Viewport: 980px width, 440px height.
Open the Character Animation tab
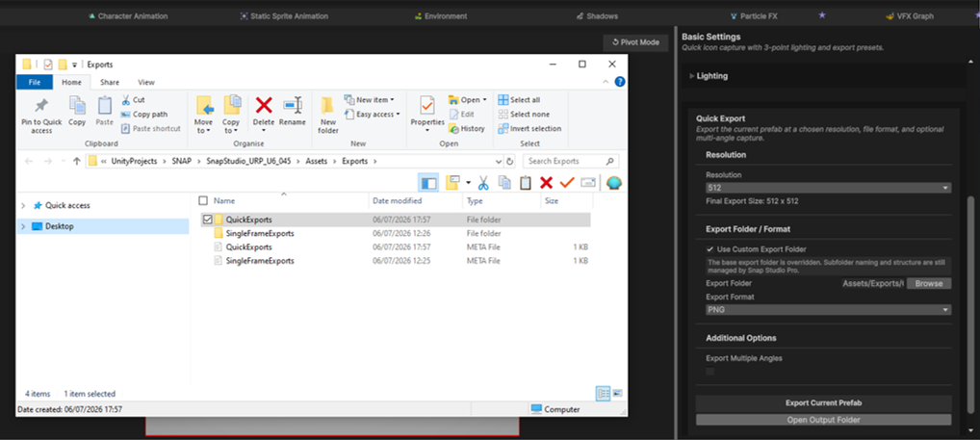tap(128, 16)
